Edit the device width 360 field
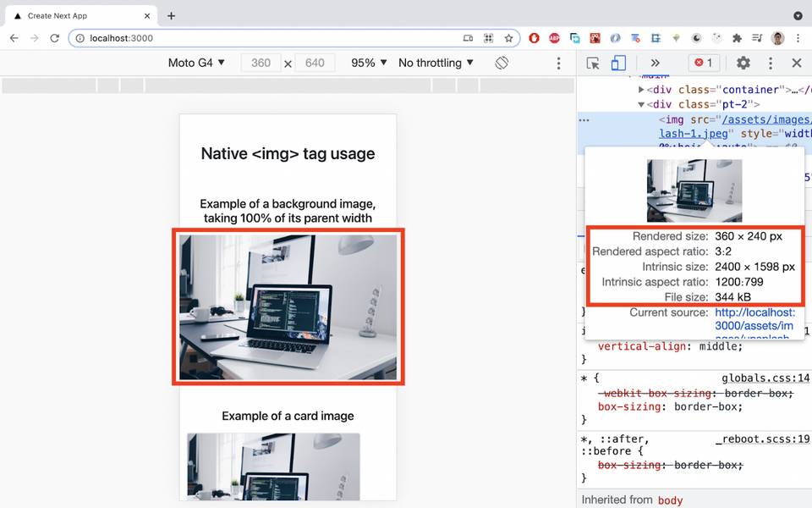 tap(261, 63)
